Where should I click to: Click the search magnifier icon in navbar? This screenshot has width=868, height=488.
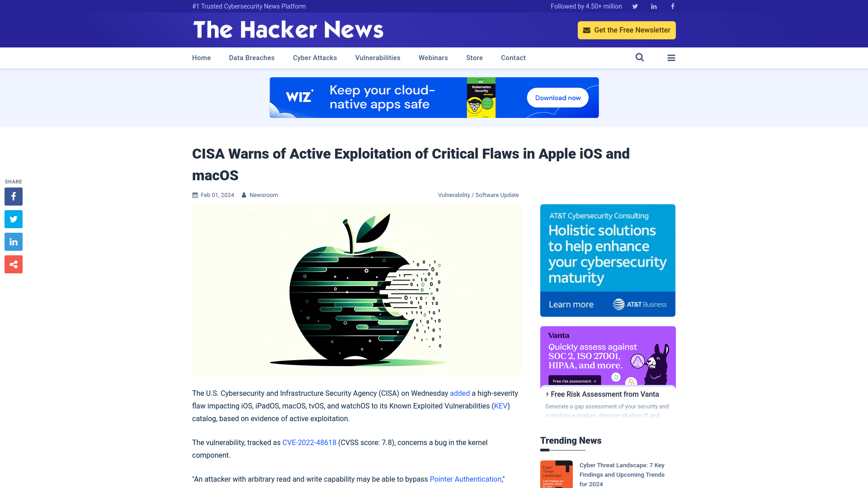pyautogui.click(x=640, y=57)
